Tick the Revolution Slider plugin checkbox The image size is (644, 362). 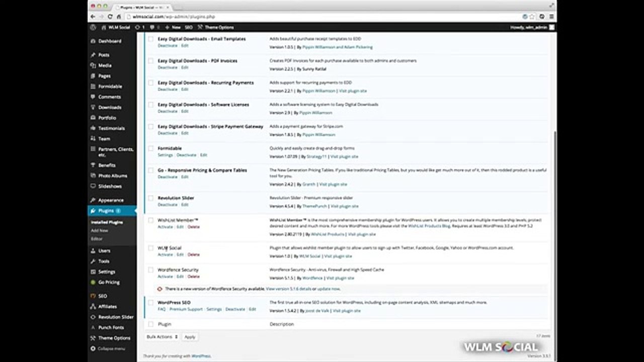point(150,198)
